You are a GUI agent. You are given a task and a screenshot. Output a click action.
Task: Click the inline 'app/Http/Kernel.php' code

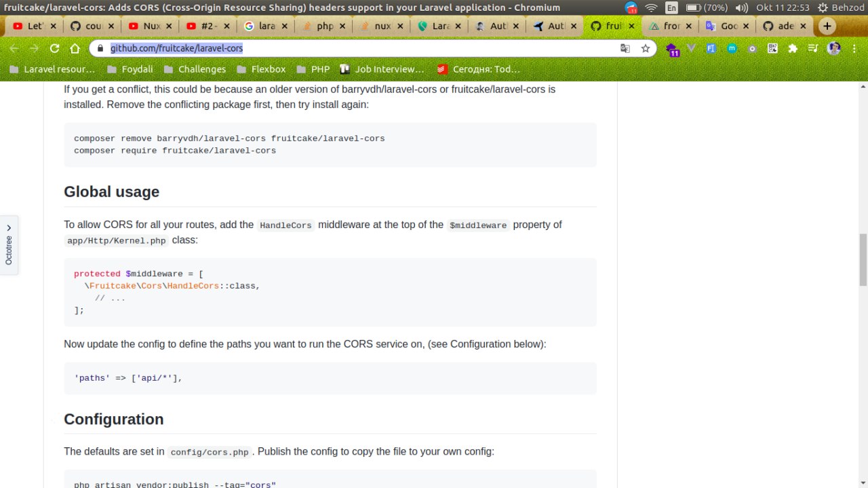(117, 241)
